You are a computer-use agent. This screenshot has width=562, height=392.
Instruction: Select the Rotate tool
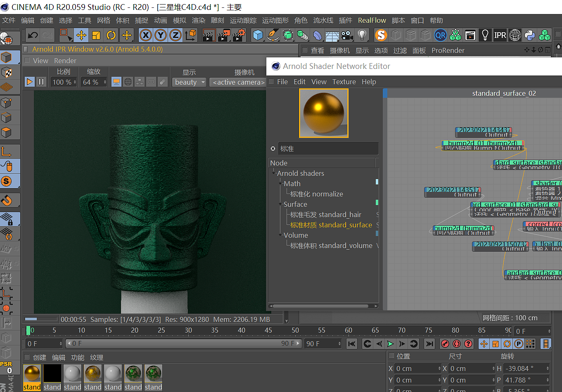pyautogui.click(x=111, y=35)
